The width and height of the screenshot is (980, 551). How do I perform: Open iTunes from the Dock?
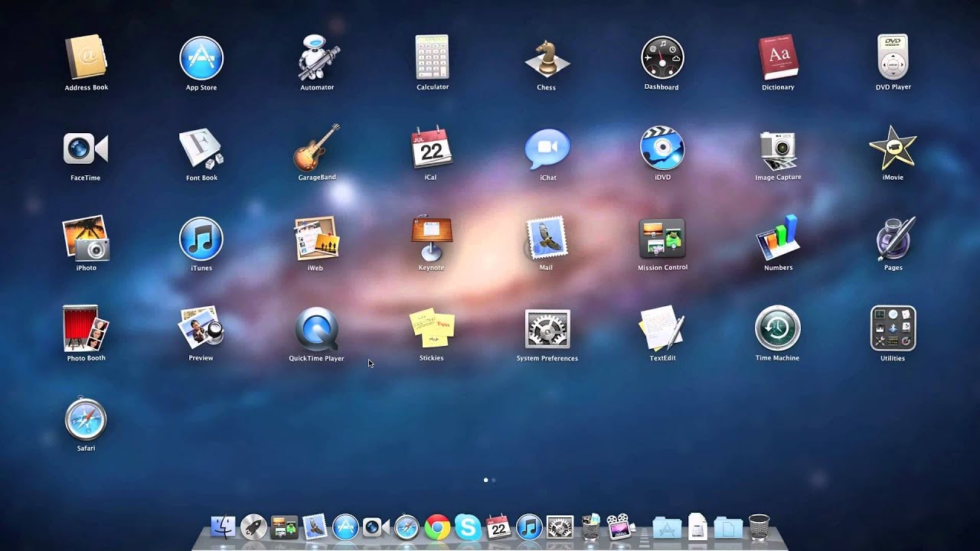529,527
